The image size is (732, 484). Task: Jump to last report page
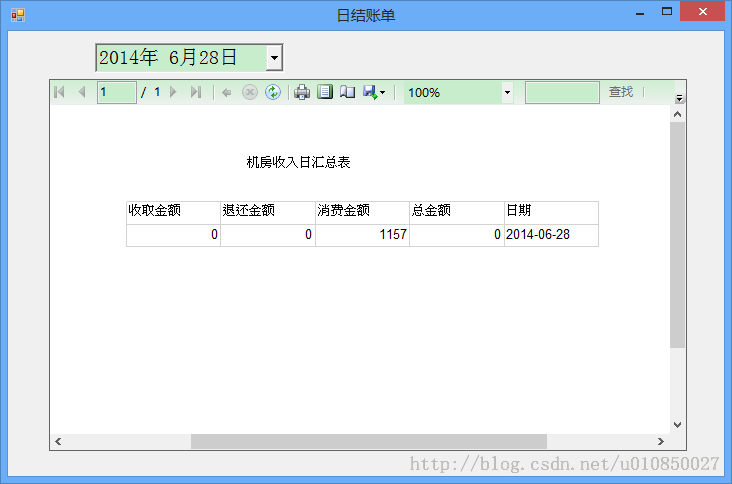pyautogui.click(x=196, y=92)
